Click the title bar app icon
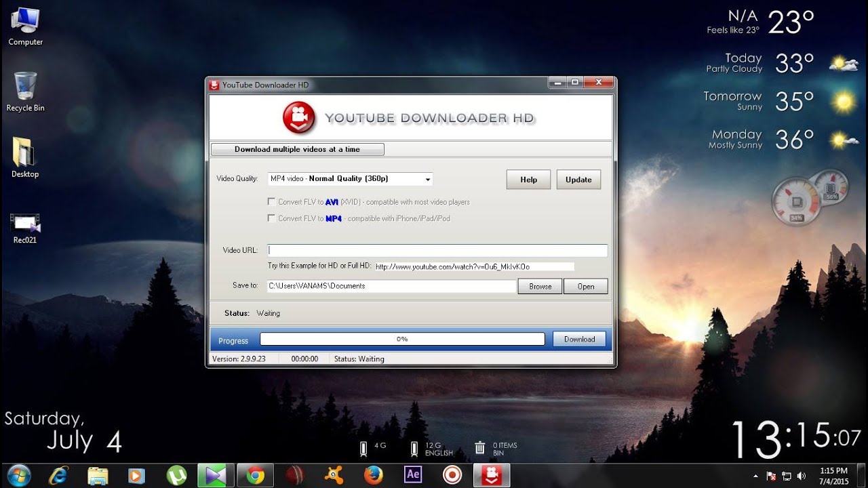 pyautogui.click(x=214, y=85)
